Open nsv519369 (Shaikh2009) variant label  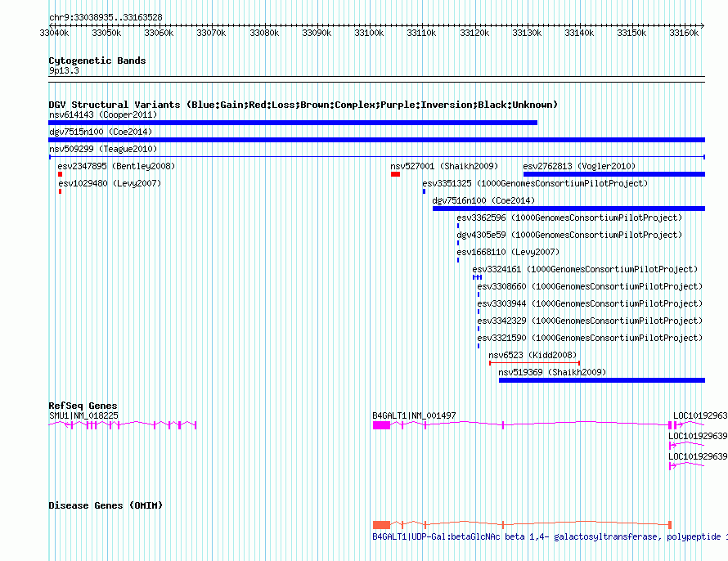(x=552, y=372)
